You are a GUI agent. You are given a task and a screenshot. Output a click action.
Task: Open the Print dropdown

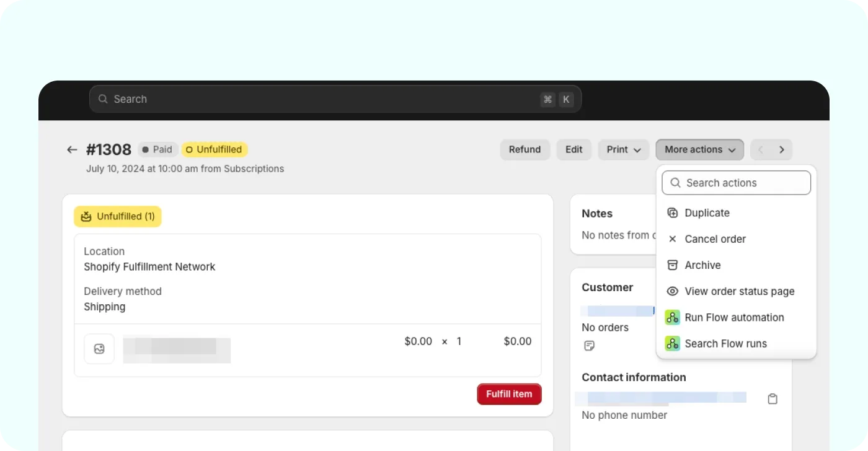(623, 149)
